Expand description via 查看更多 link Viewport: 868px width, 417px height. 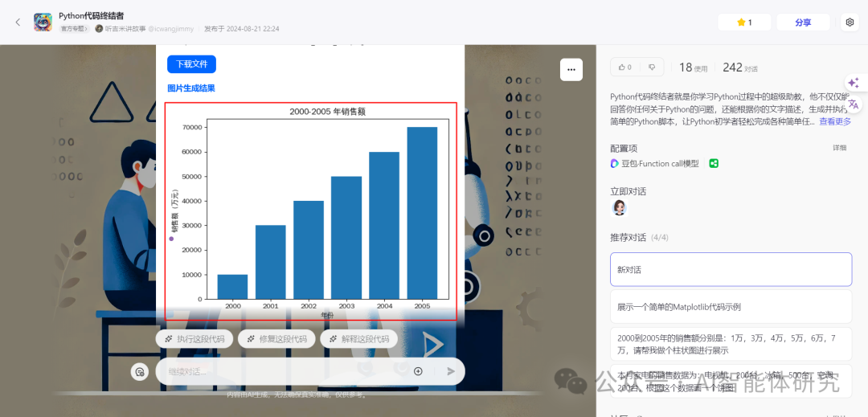click(x=835, y=121)
